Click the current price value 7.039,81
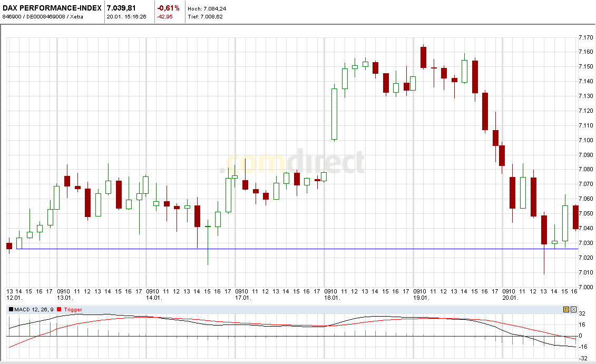The image size is (596, 364). coord(121,8)
